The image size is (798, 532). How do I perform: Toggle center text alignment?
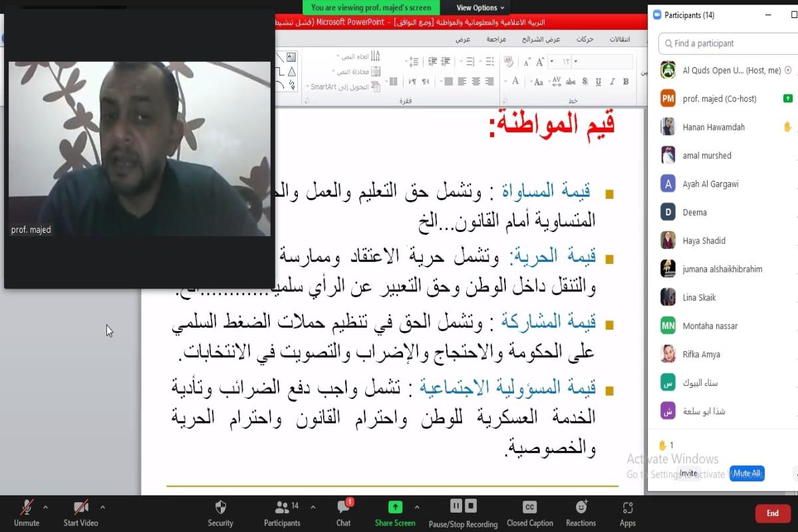pos(476,82)
